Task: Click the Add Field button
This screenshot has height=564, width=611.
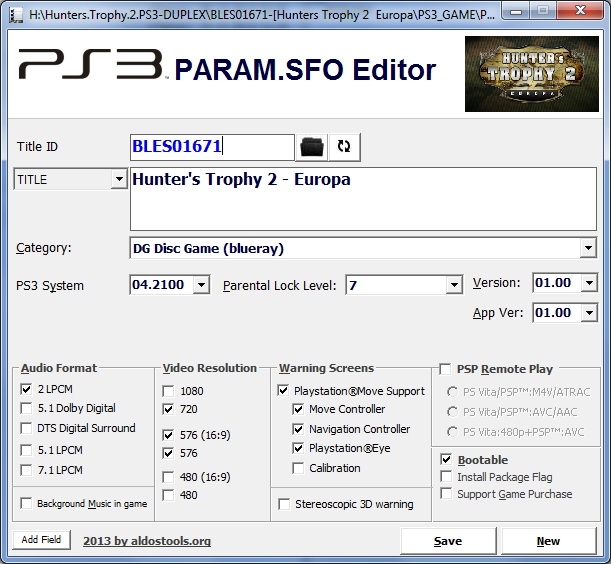Action: (x=41, y=540)
